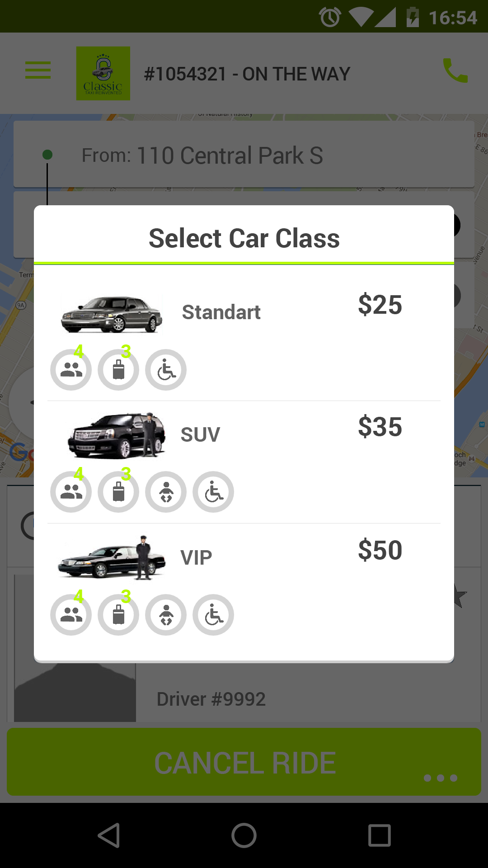Tap Standart luggage capacity icon
This screenshot has width=488, height=868.
pos(118,370)
